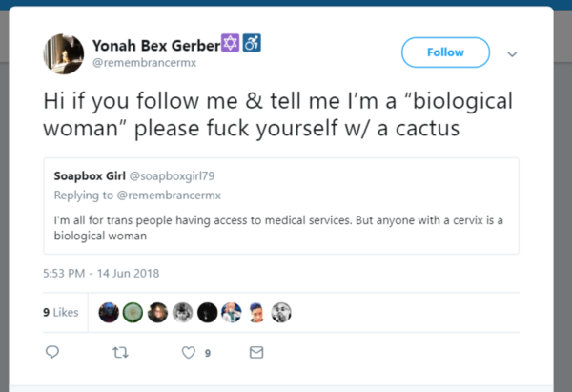Click the like count number beside the heart
The image size is (572, 392).
pos(207,353)
